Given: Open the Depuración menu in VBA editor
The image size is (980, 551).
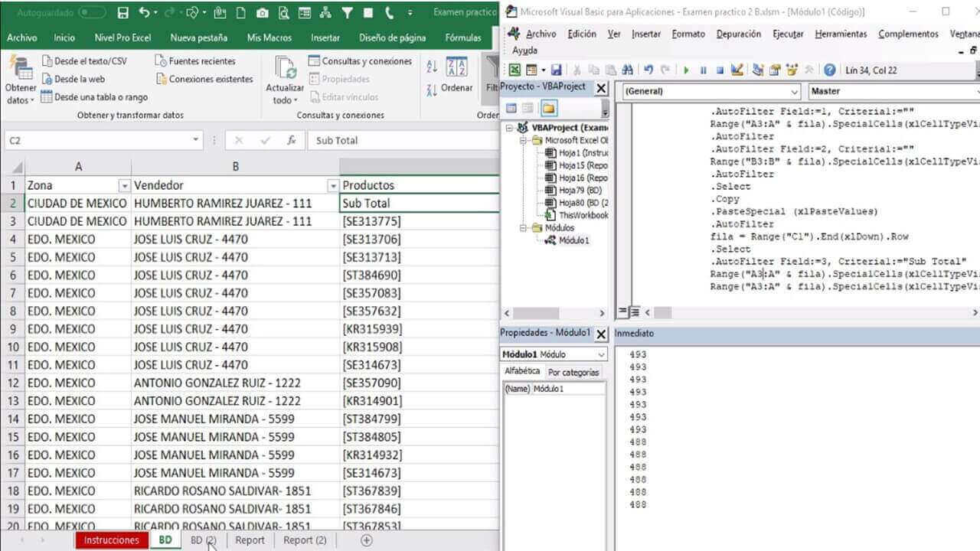Looking at the screenshot, I should click(x=739, y=34).
